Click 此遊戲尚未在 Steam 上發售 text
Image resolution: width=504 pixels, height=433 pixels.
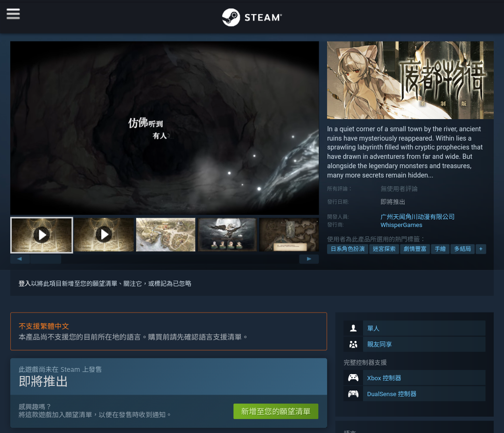(x=60, y=369)
